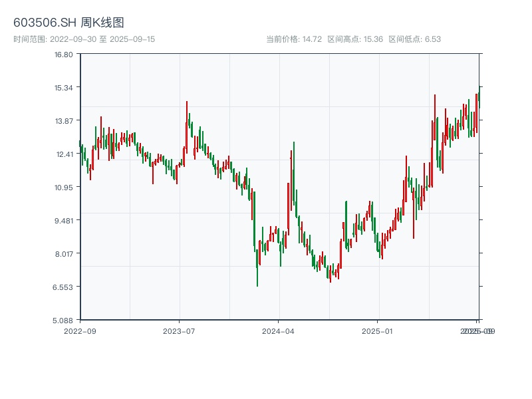Click the 9.481 y-axis label
The height and width of the screenshot is (399, 532).
click(x=64, y=221)
